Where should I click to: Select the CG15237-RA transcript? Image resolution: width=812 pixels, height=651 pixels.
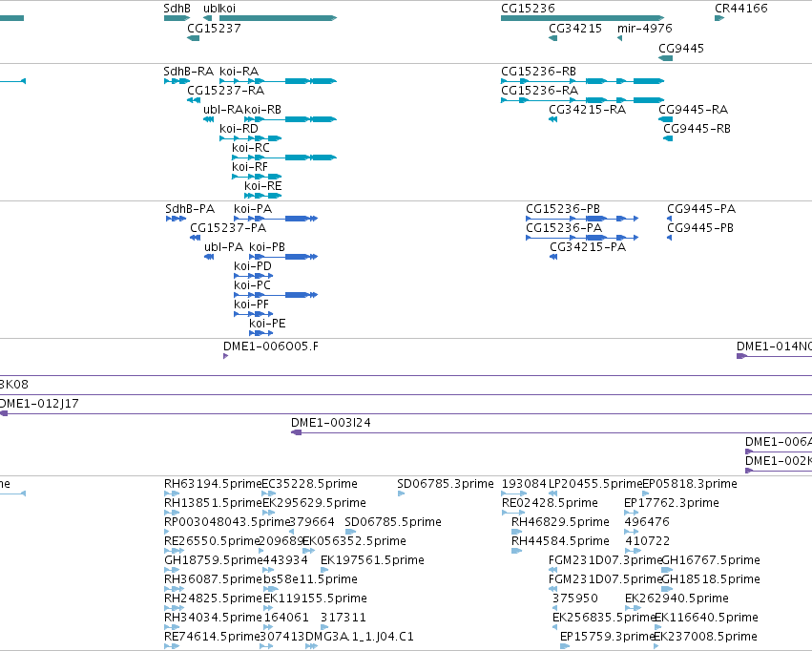(x=194, y=100)
